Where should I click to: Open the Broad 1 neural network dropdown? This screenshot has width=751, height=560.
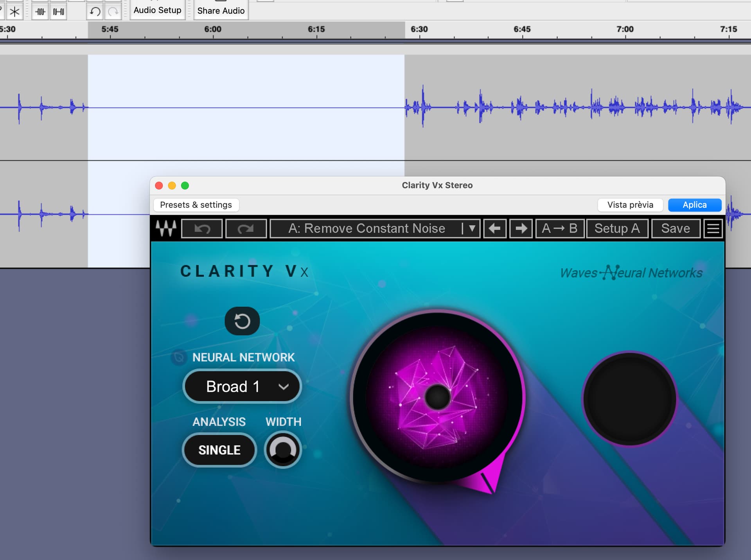tap(242, 387)
